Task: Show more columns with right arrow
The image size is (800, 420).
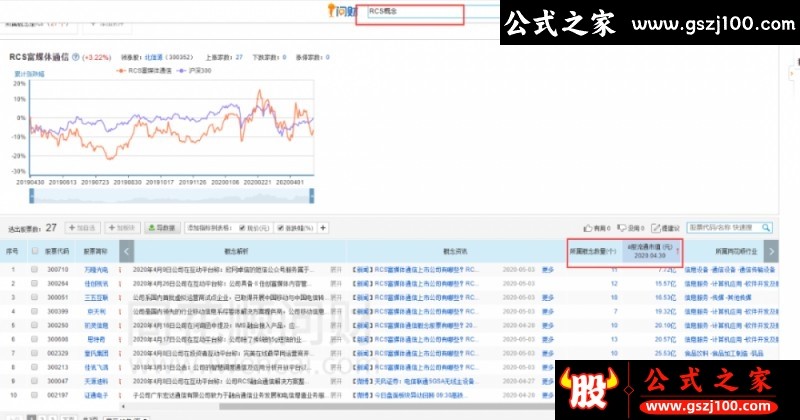Action: point(771,251)
